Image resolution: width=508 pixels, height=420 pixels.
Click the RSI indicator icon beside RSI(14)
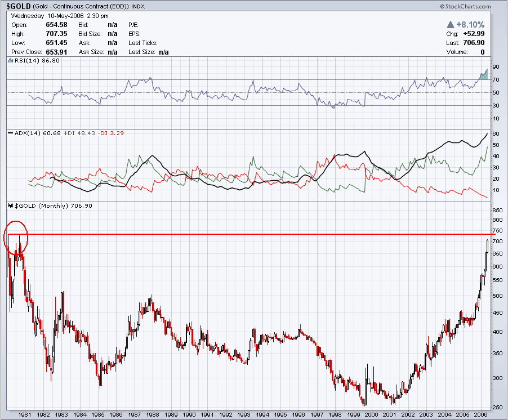click(x=10, y=61)
